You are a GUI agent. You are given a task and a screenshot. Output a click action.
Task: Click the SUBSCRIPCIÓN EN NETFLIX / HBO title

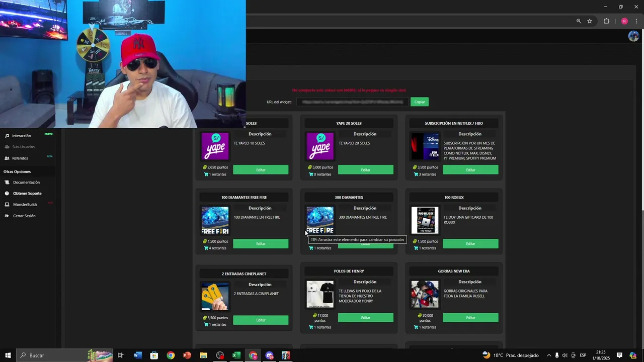(454, 123)
